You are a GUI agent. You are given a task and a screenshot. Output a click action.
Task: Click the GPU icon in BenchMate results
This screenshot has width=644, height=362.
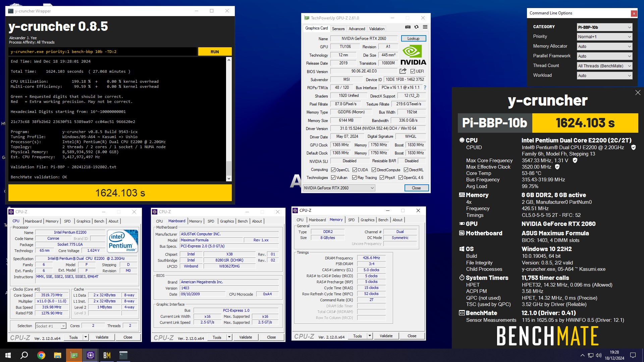pos(462,224)
